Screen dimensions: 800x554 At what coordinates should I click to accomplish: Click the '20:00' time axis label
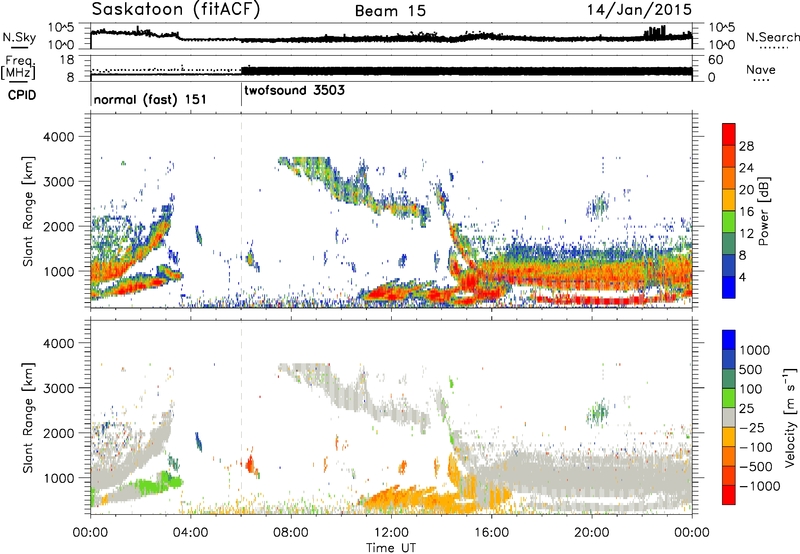click(591, 533)
